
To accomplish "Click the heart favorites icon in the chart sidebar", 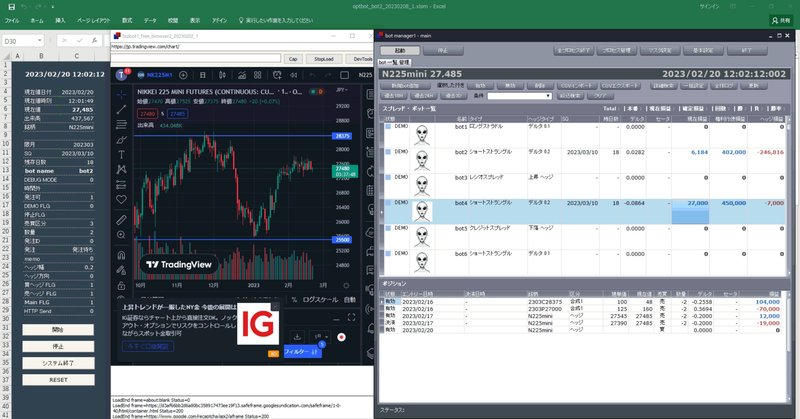I will click(121, 200).
